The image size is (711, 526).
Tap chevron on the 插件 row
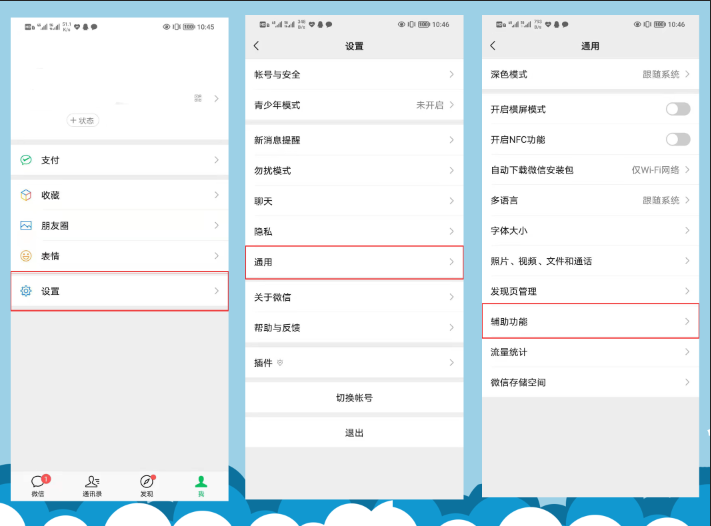point(452,362)
